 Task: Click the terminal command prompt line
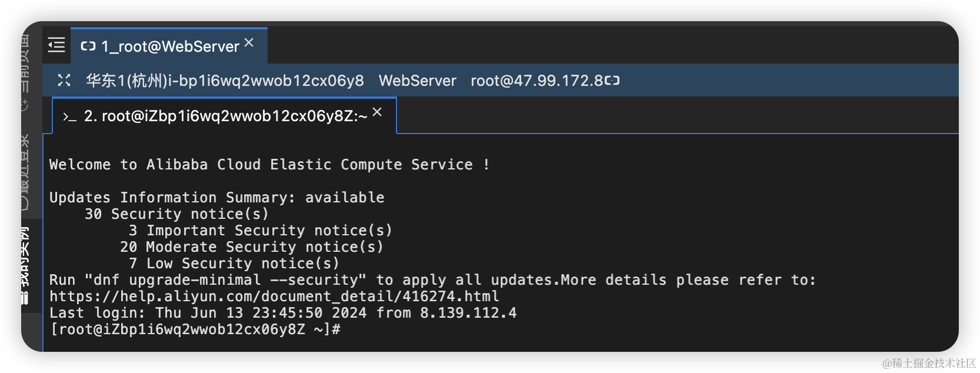(195, 329)
